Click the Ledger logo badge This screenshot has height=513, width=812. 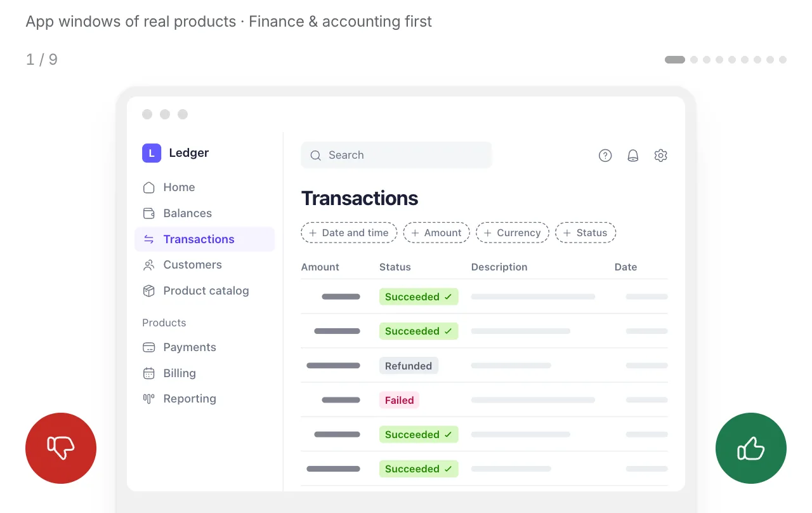(x=152, y=153)
